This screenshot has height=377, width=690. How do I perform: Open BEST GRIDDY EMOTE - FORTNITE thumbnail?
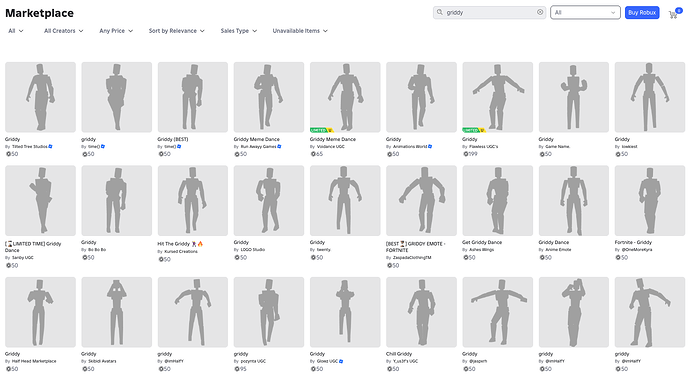point(421,201)
